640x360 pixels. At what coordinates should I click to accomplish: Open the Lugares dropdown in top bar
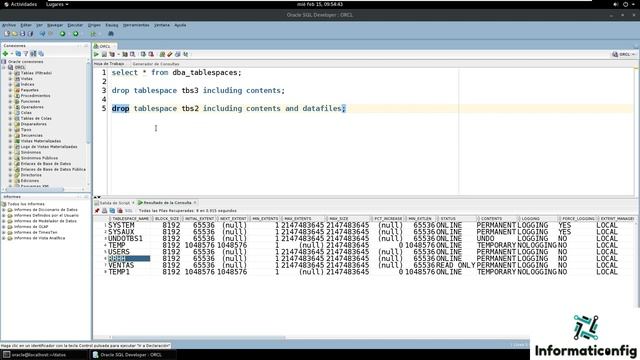[x=57, y=4]
